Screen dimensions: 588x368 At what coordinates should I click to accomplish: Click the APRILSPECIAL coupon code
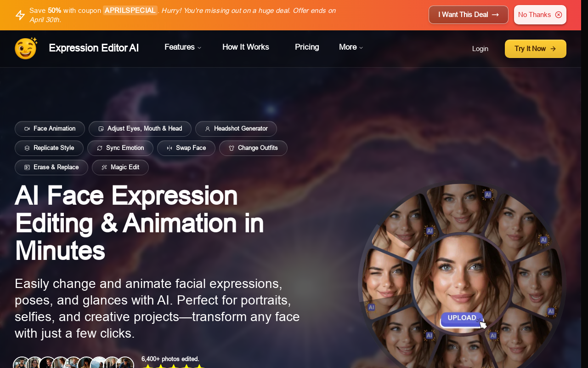click(130, 10)
